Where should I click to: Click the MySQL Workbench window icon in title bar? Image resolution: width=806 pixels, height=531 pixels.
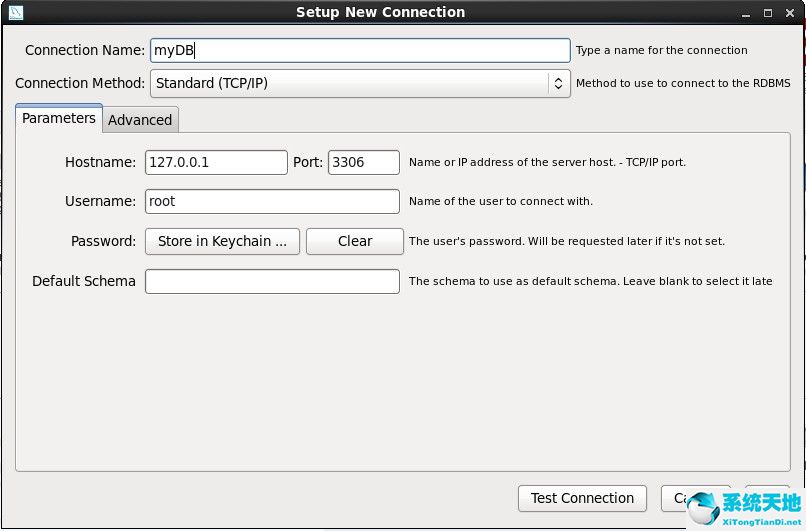coord(15,12)
